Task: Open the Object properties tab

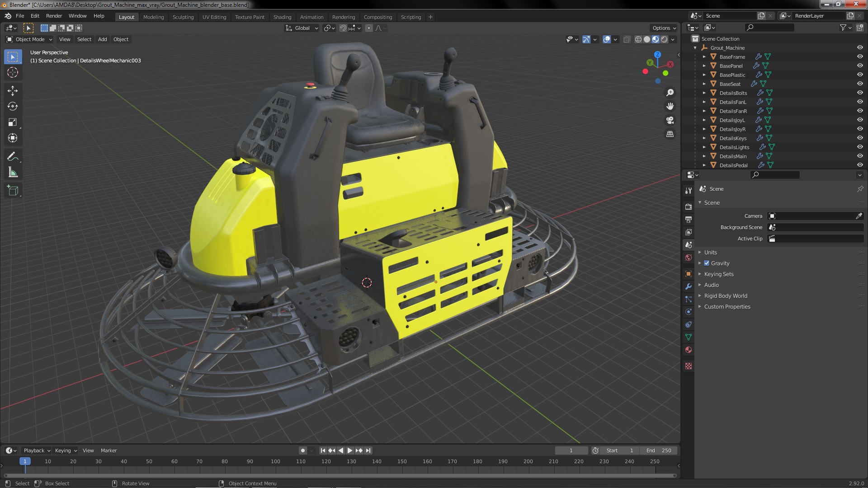Action: (x=689, y=274)
